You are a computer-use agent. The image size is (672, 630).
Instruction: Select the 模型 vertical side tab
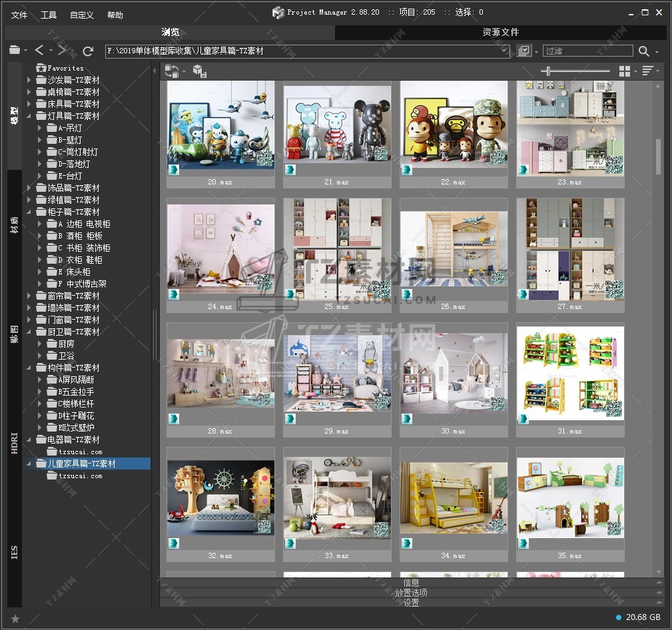15,116
